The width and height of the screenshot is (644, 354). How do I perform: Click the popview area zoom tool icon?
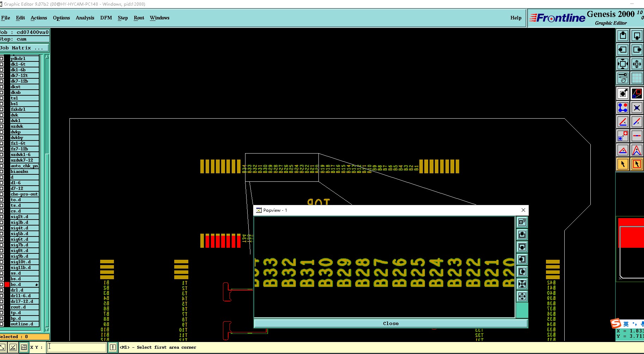coord(637,94)
